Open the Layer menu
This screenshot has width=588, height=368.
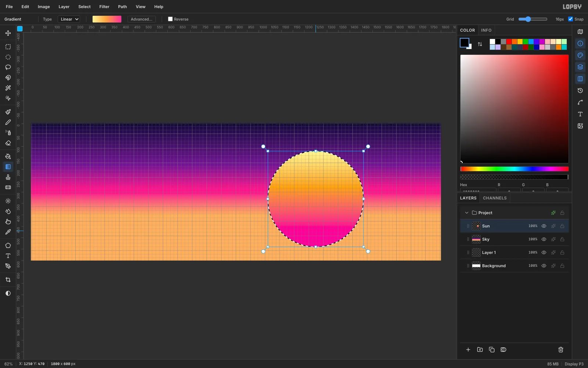64,7
